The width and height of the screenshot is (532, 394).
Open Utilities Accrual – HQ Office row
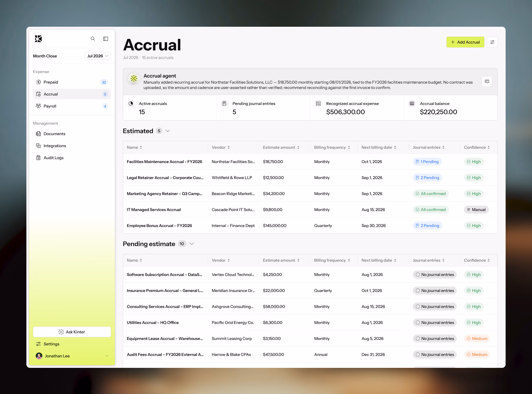click(310, 322)
